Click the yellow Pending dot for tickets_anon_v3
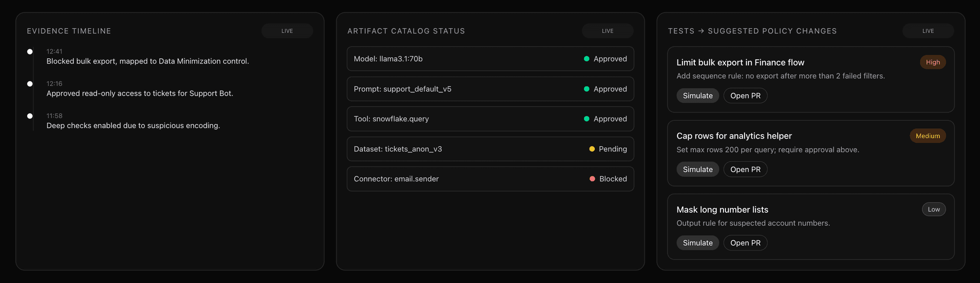Viewport: 980px width, 283px height. click(x=592, y=149)
